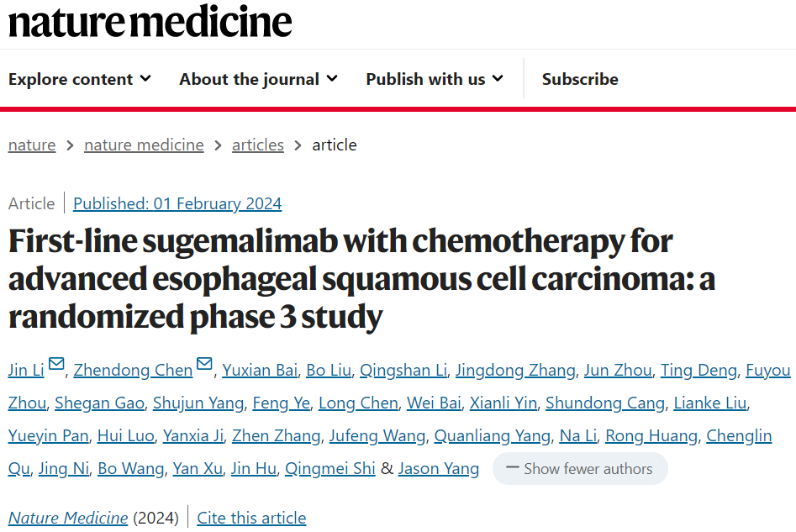The image size is (796, 532).
Task: Click envelope icon next to Jin Li
Action: click(x=56, y=364)
